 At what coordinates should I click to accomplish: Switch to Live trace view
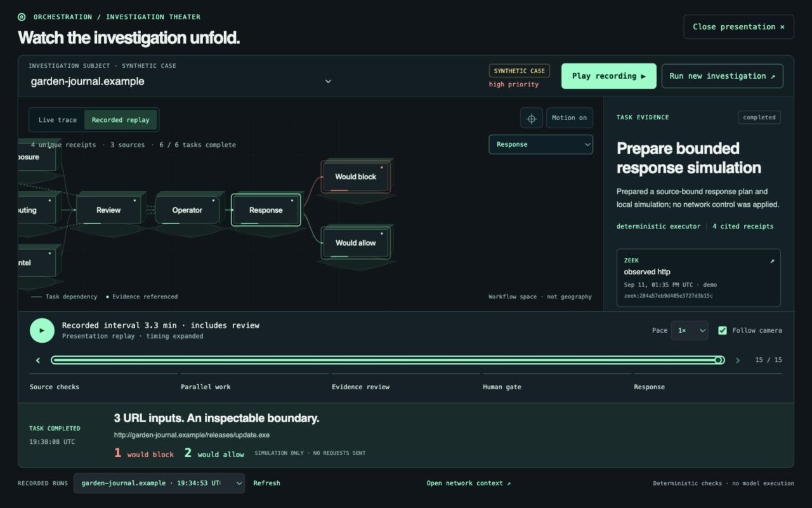point(57,120)
